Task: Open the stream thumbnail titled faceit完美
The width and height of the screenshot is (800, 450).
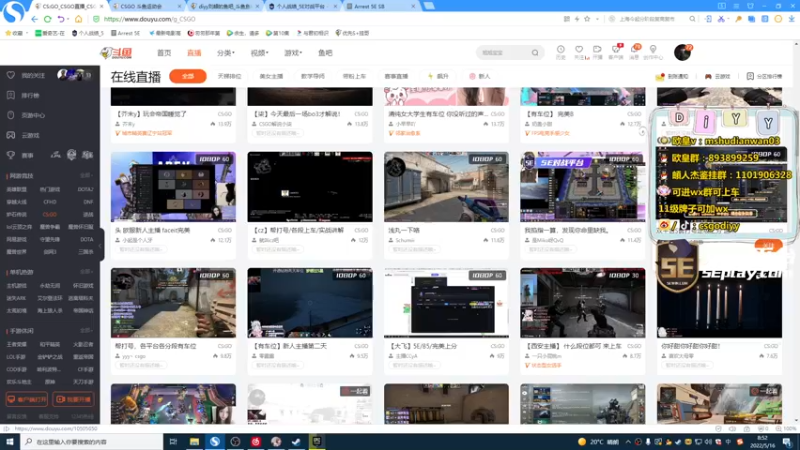Action: tap(173, 187)
